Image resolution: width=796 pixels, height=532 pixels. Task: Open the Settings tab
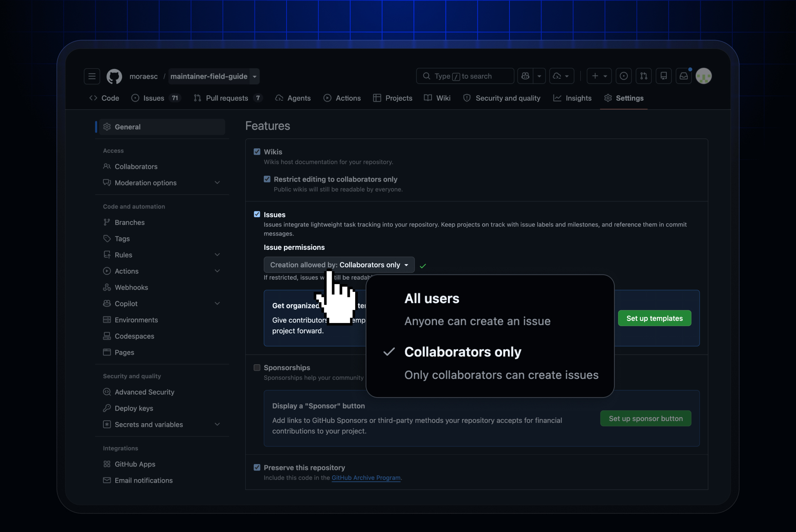[624, 98]
